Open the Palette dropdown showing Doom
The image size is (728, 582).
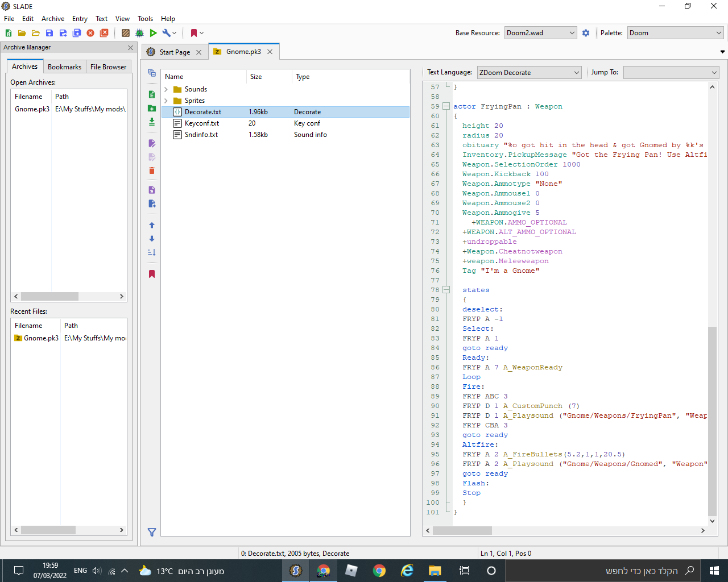tap(676, 33)
